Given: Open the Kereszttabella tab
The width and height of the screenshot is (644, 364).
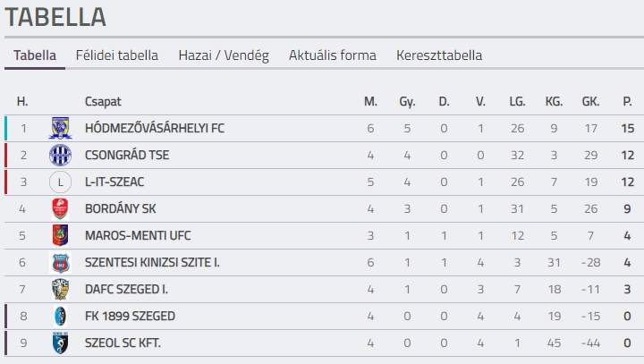Looking at the screenshot, I should (439, 55).
